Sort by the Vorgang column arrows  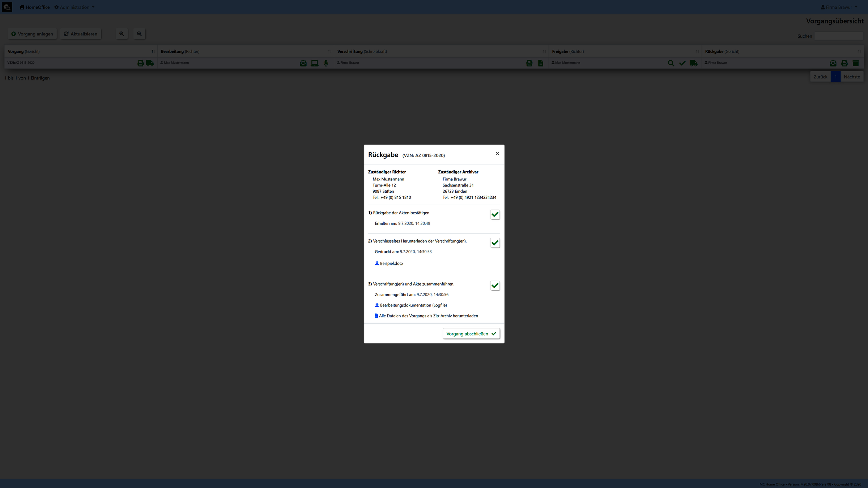(x=153, y=51)
